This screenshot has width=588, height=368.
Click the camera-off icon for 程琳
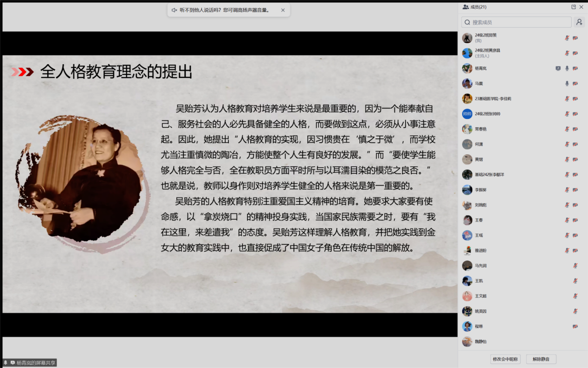pyautogui.click(x=575, y=326)
